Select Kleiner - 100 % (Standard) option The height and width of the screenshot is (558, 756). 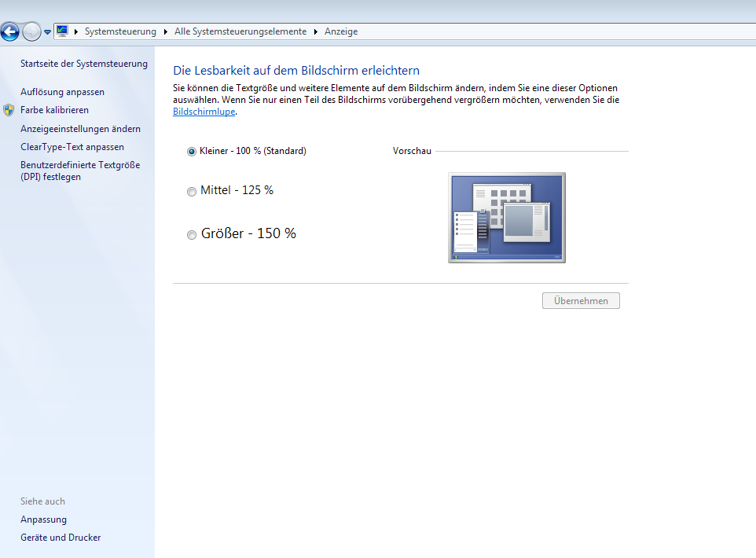coord(247,151)
